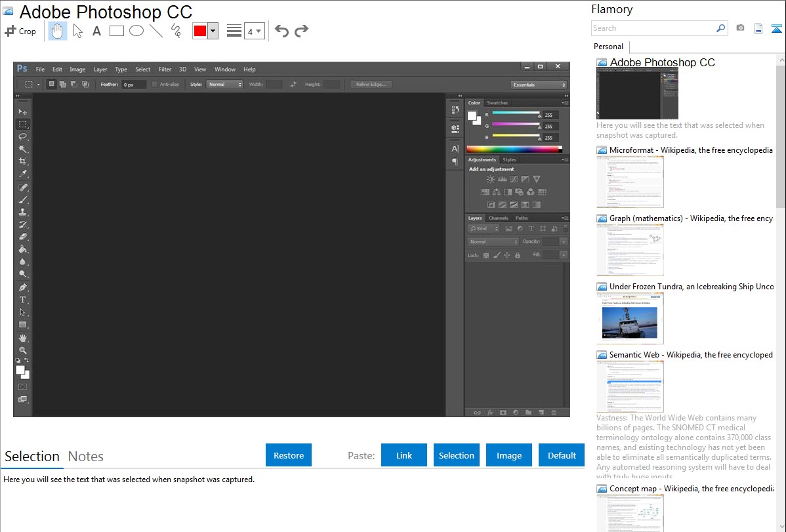Switch to the Channels tab
The image size is (786, 532).
[498, 218]
